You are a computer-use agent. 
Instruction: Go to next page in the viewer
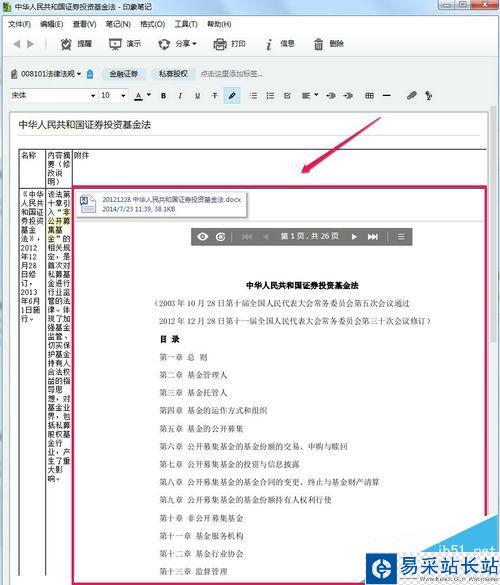(354, 237)
